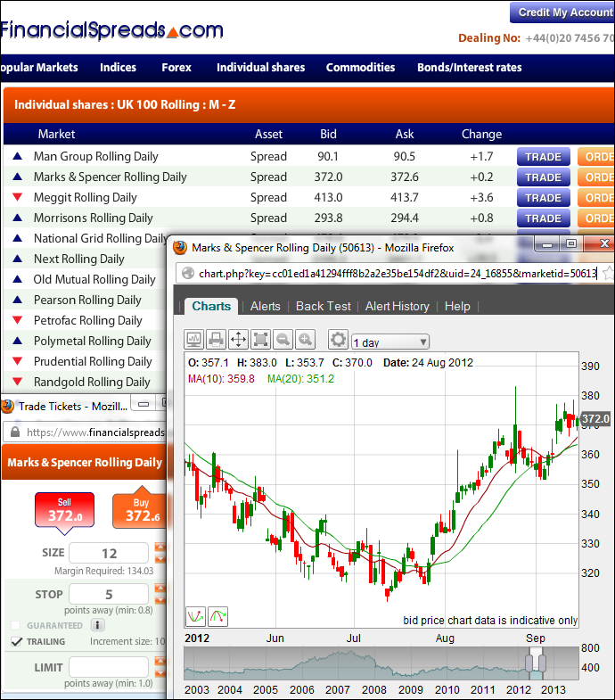615x700 pixels.
Task: Tick the Guaranteed stop checkbox
Action: click(16, 625)
